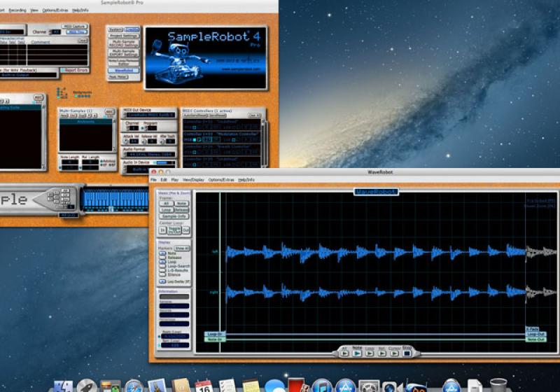Open WaveRobot's Options/Extras menu

[220, 180]
